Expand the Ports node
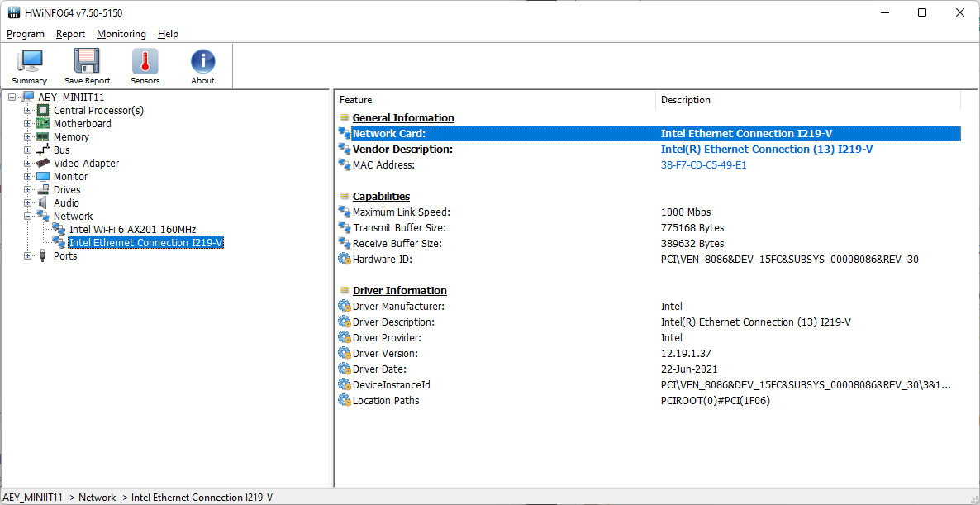Image resolution: width=980 pixels, height=505 pixels. coord(27,255)
